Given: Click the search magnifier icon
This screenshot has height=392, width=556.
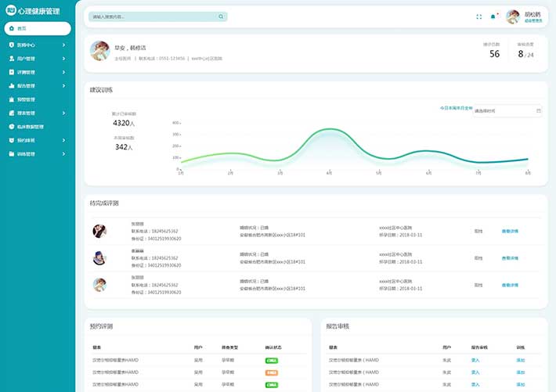Looking at the screenshot, I should 222,16.
